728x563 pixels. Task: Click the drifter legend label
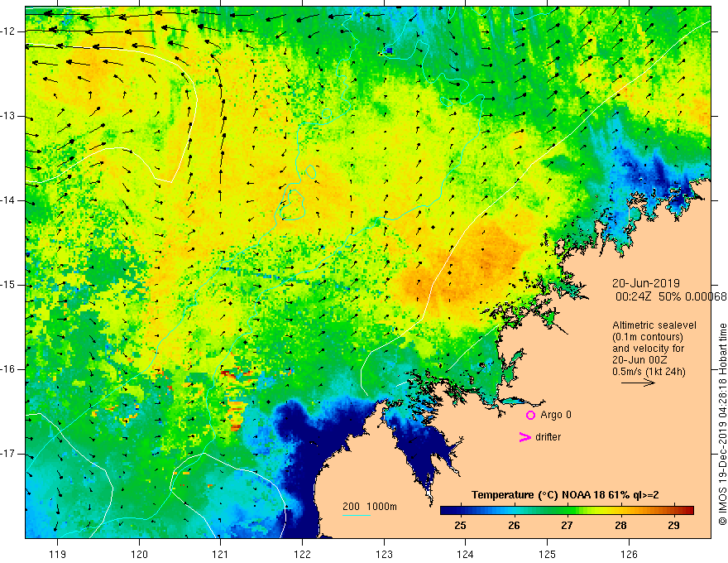point(548,437)
